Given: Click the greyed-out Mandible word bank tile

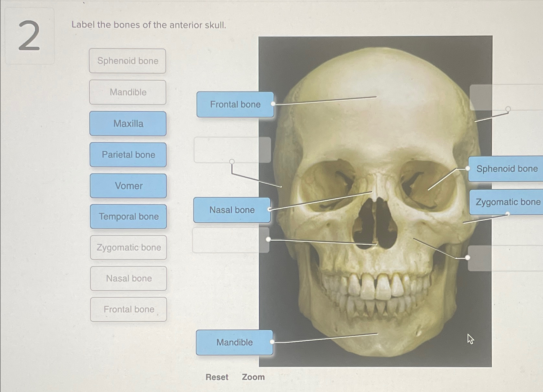Looking at the screenshot, I should tap(128, 92).
